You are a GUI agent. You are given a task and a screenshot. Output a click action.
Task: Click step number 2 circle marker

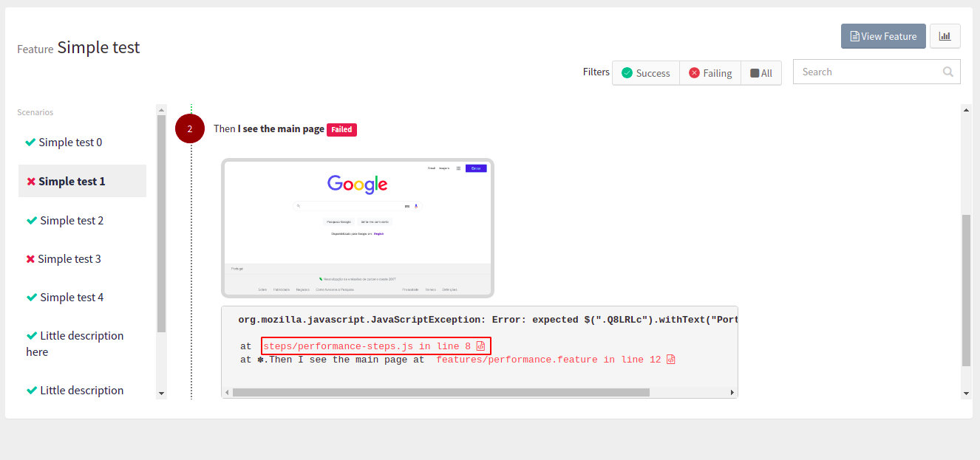[190, 128]
